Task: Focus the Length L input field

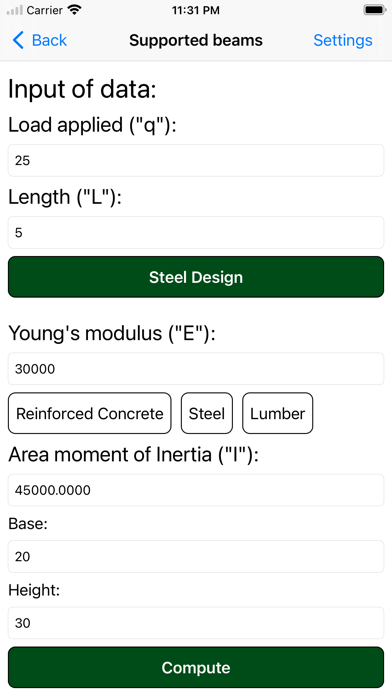Action: tap(196, 233)
